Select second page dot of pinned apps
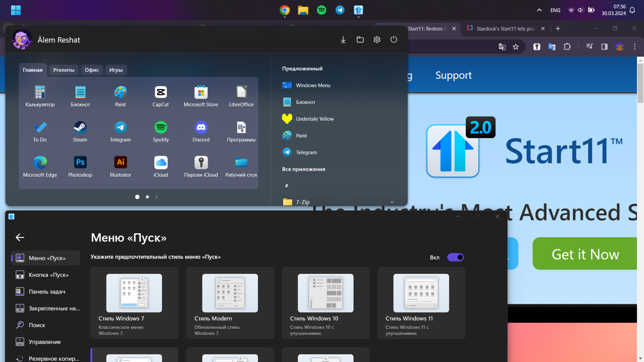 147,197
